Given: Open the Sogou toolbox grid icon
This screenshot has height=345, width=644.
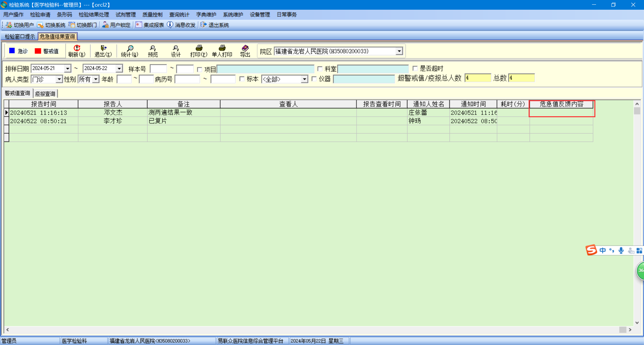Looking at the screenshot, I should [639, 251].
